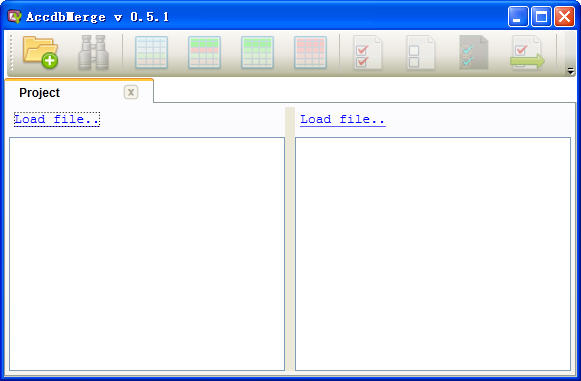581x381 pixels.
Task: Click inside the right empty file panel
Action: 433,254
